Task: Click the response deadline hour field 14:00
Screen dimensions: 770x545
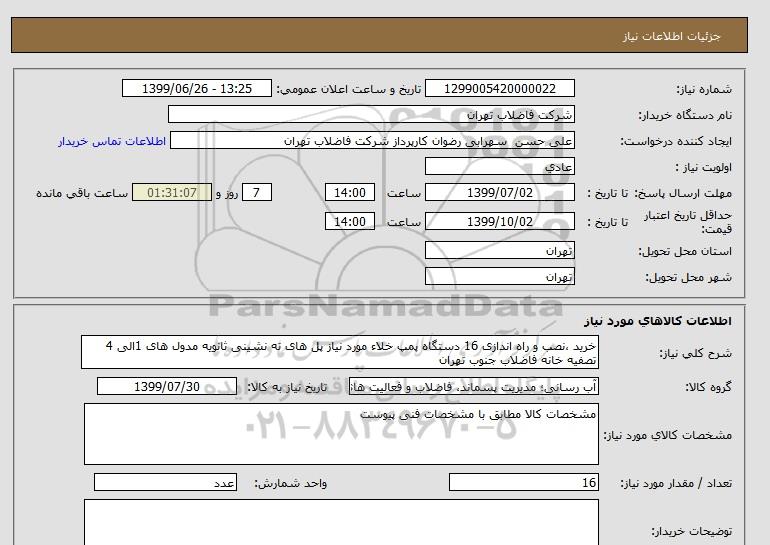Action: tap(350, 192)
